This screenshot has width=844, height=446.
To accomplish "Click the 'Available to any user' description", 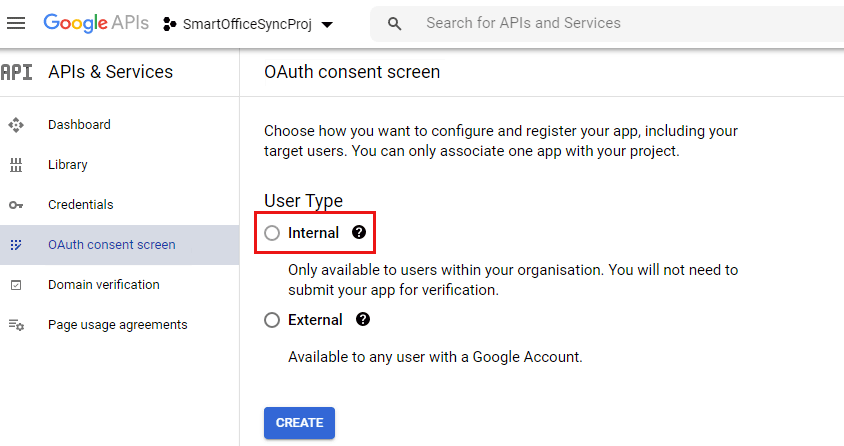I will (435, 357).
